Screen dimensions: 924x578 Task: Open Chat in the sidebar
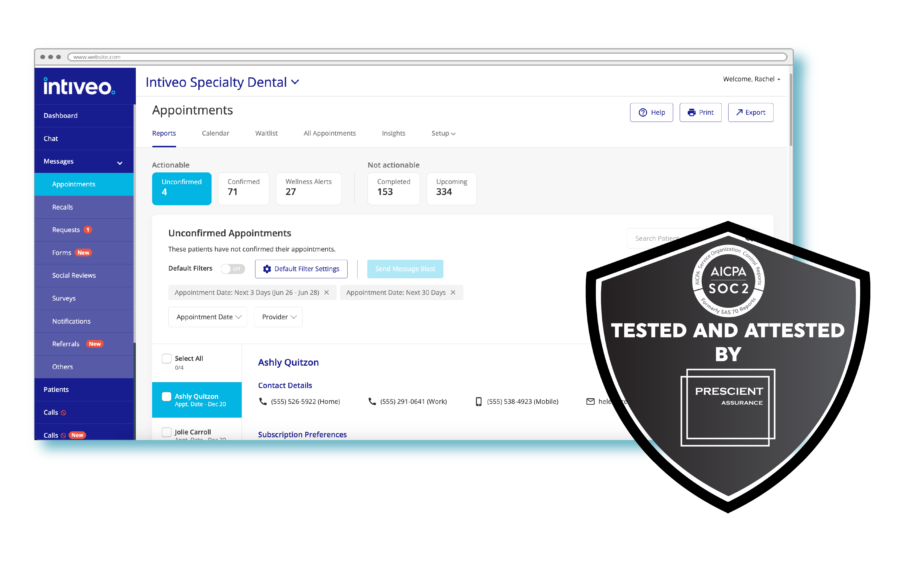coord(84,138)
